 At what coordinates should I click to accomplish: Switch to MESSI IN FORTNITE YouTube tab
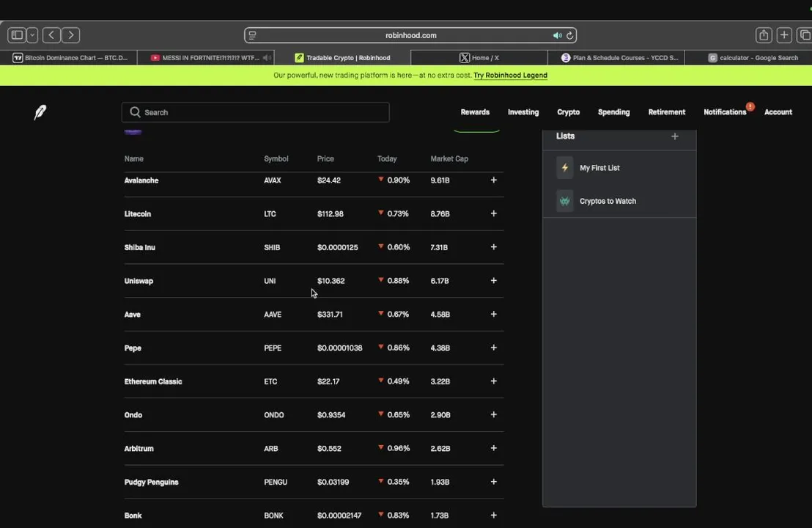(206, 57)
